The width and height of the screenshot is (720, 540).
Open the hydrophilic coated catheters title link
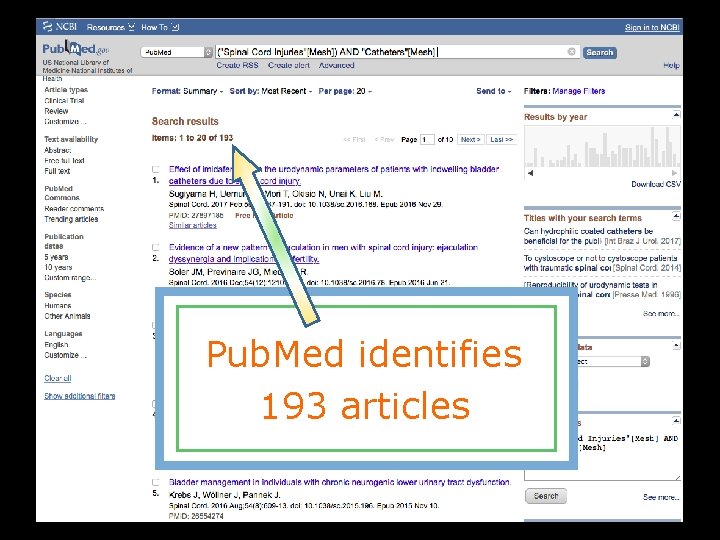[x=588, y=236]
